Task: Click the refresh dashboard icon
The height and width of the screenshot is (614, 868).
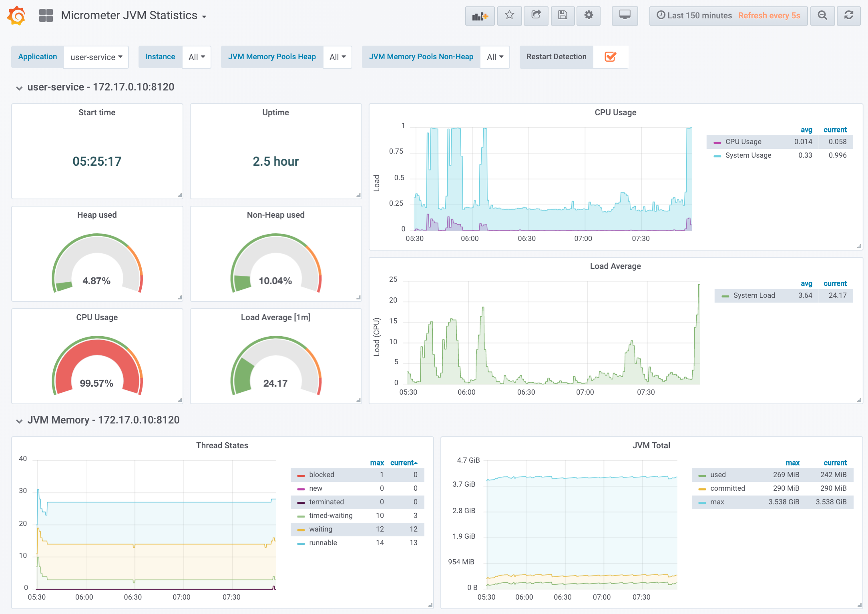Action: point(848,16)
